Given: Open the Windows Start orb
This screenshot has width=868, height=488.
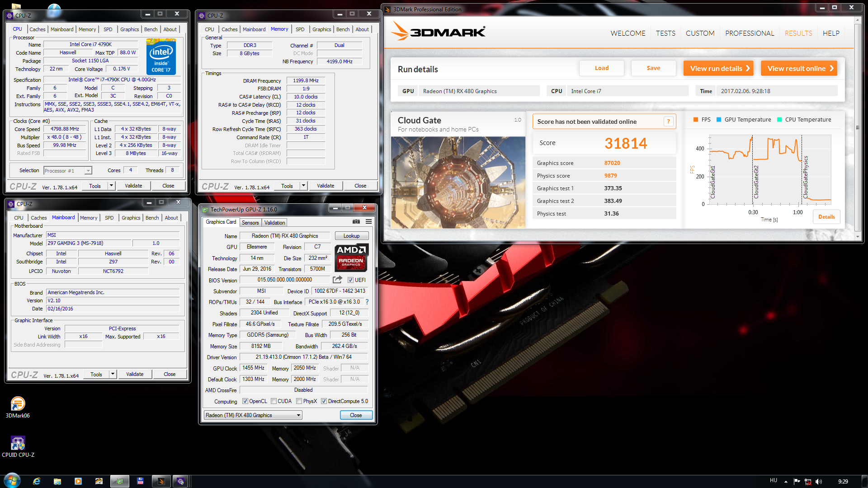Looking at the screenshot, I should tap(12, 481).
